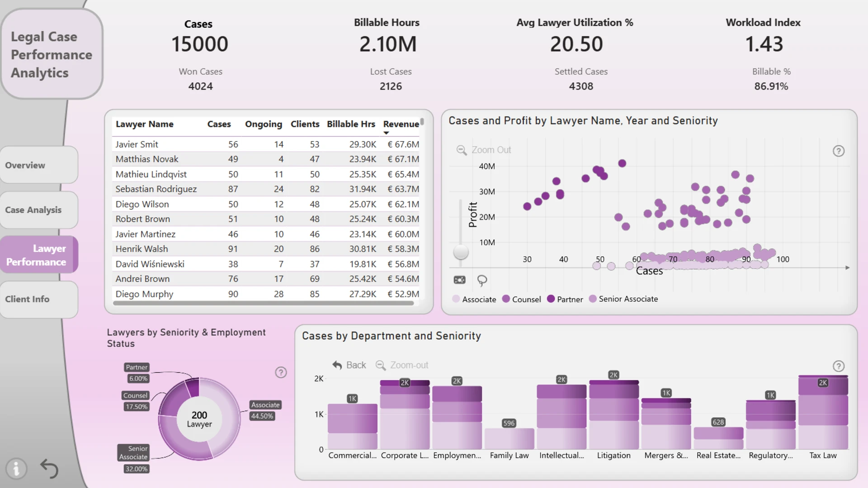Image resolution: width=868 pixels, height=488 pixels.
Task: Click the Real Estate bar's 628 label
Action: 718,422
